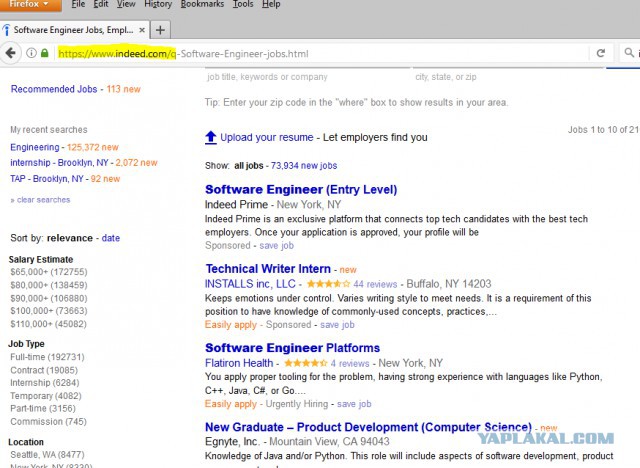Click the job title keywords input field
Viewport: 640px width, 468px height.
click(x=307, y=77)
